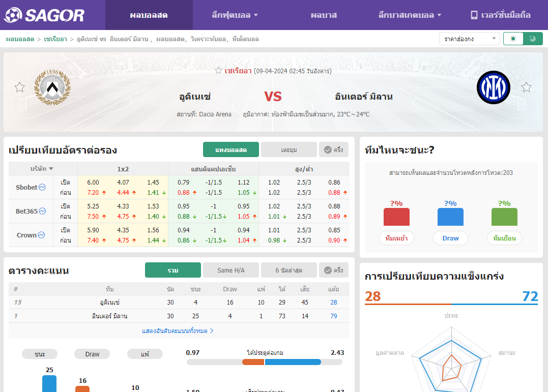Click Udinese points value 28
548x392 pixels.
point(334,303)
